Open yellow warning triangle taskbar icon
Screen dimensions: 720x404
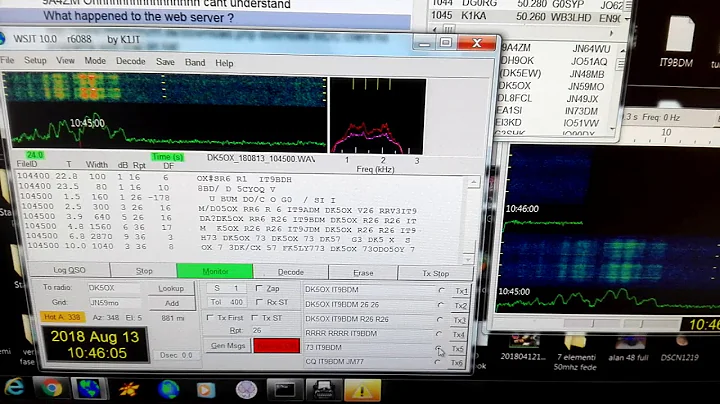pos(362,391)
